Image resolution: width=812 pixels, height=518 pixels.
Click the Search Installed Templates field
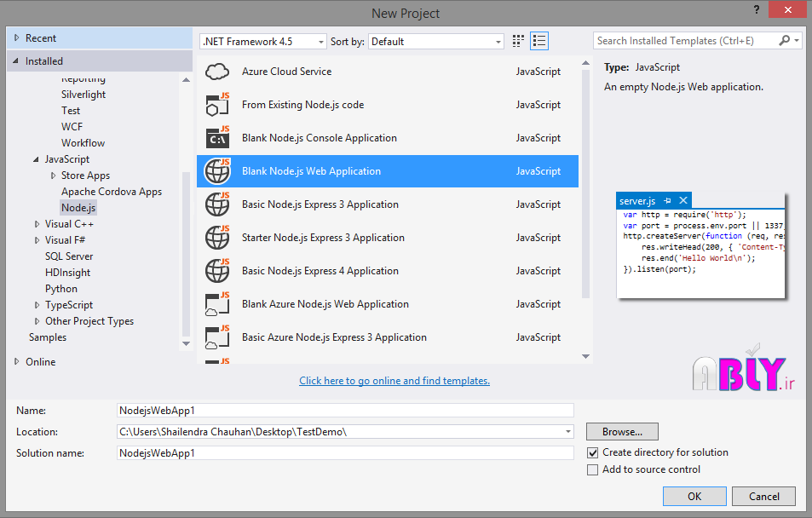tap(686, 40)
